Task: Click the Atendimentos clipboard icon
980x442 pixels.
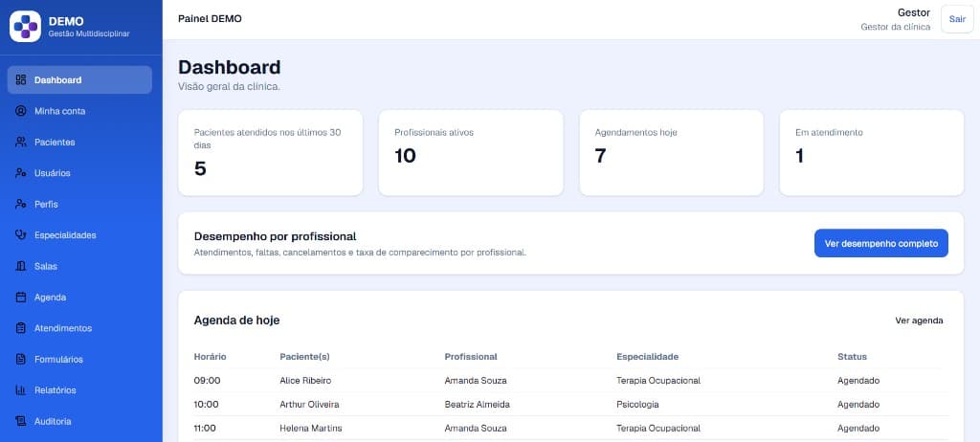Action: pos(21,328)
